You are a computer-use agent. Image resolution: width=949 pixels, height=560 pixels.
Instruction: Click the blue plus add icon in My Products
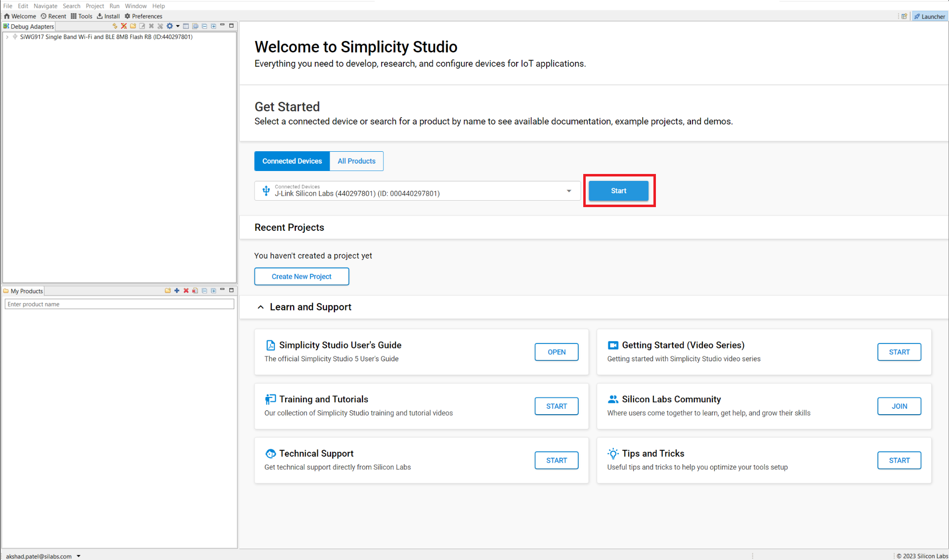177,291
